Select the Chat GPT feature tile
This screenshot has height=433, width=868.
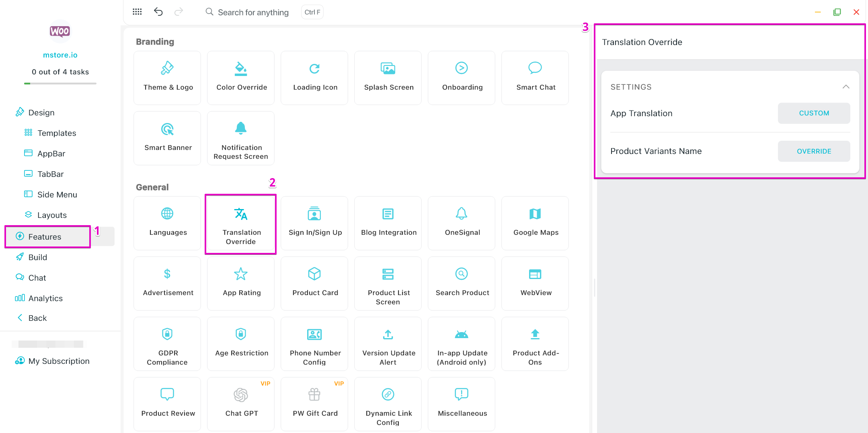point(241,404)
